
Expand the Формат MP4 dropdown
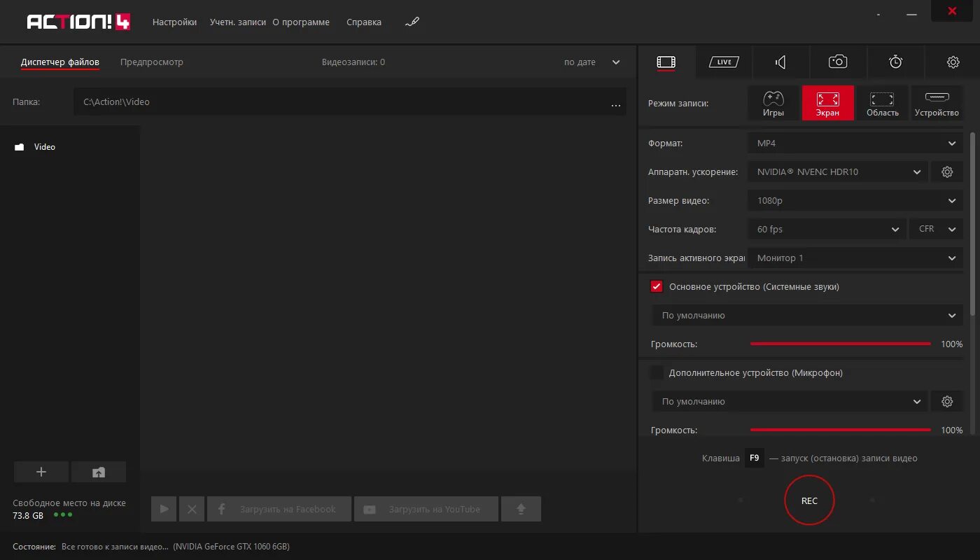(855, 143)
